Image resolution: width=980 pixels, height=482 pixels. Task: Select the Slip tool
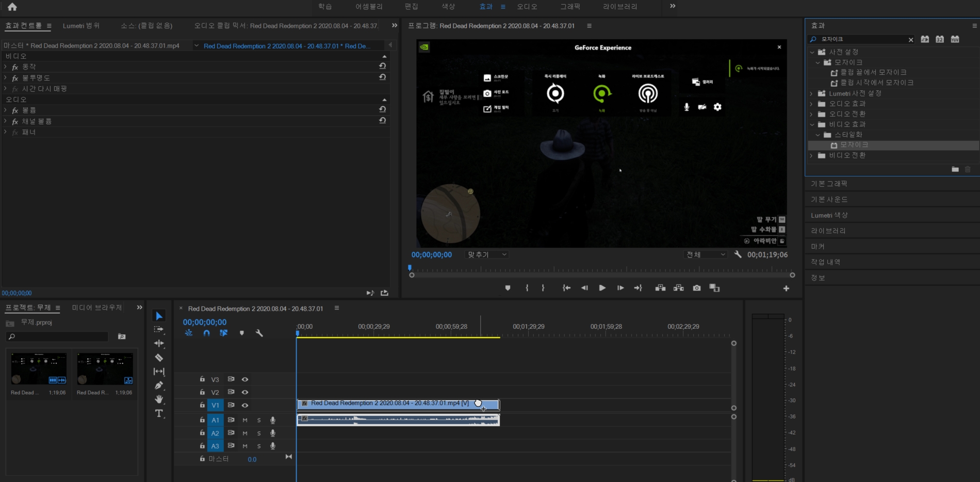[159, 371]
